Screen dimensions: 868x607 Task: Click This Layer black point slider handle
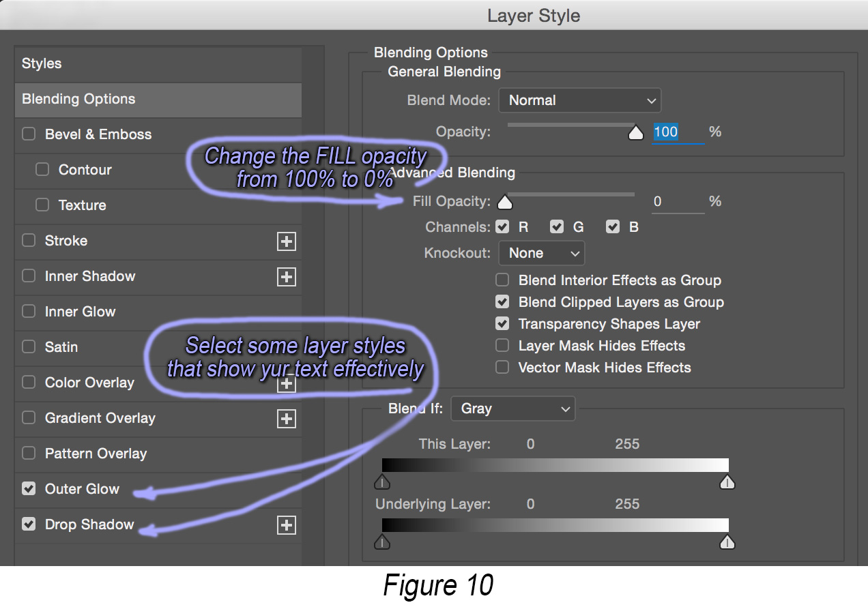coord(383,483)
